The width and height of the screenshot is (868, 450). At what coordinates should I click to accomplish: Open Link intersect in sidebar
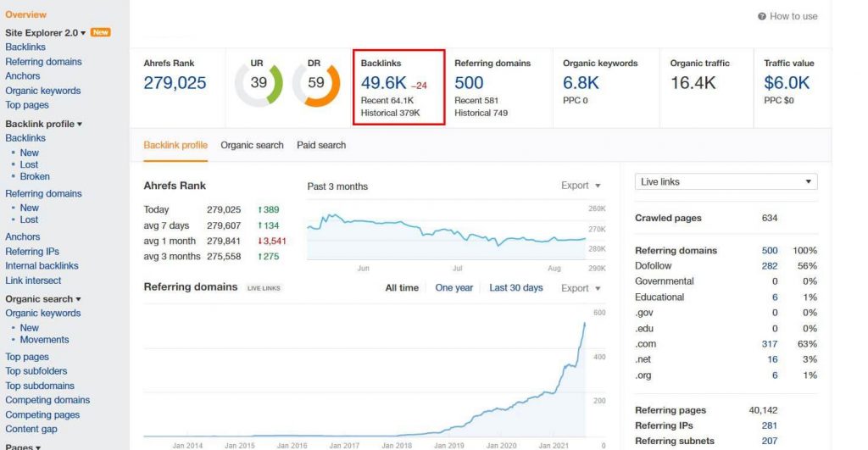[x=33, y=281]
